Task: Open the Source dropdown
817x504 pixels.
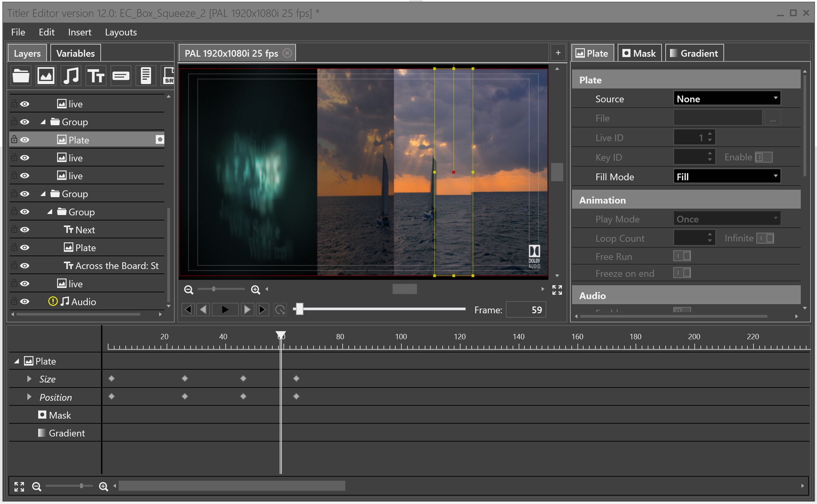Action: [x=727, y=99]
